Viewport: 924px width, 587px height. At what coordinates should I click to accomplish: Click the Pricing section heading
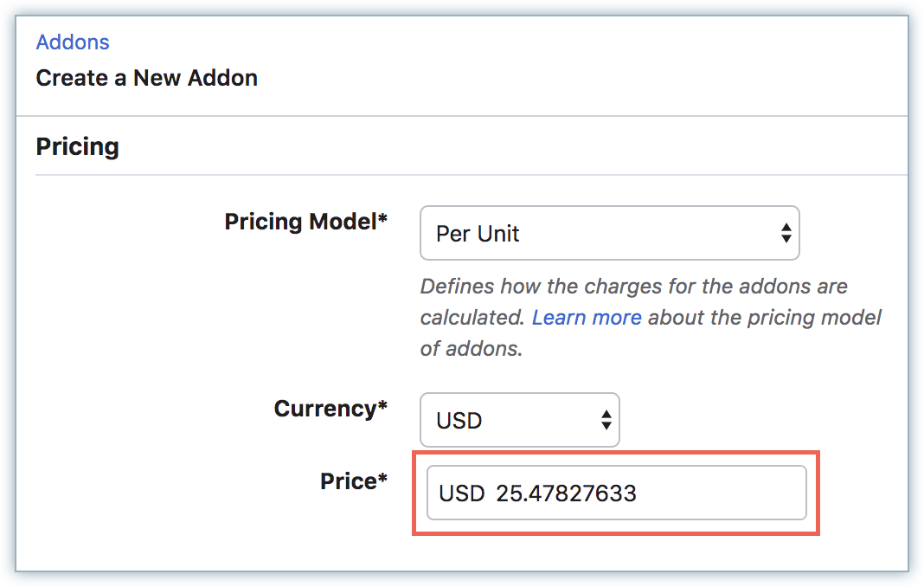click(77, 146)
